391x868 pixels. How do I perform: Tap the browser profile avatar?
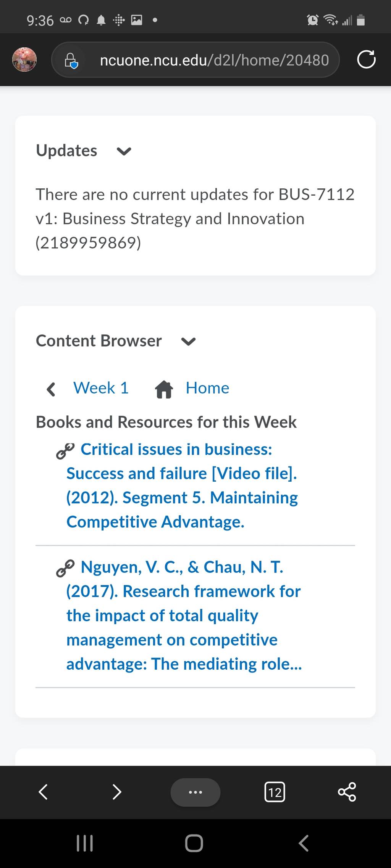pyautogui.click(x=24, y=60)
